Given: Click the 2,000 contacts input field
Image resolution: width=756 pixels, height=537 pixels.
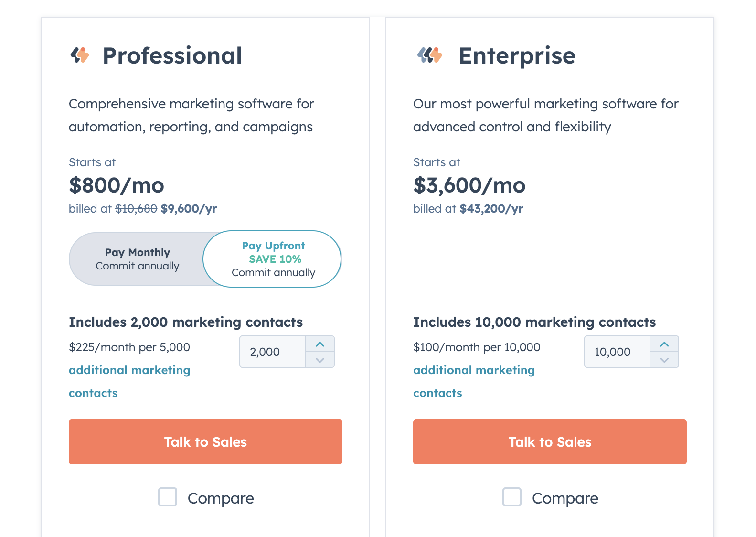Looking at the screenshot, I should point(273,352).
